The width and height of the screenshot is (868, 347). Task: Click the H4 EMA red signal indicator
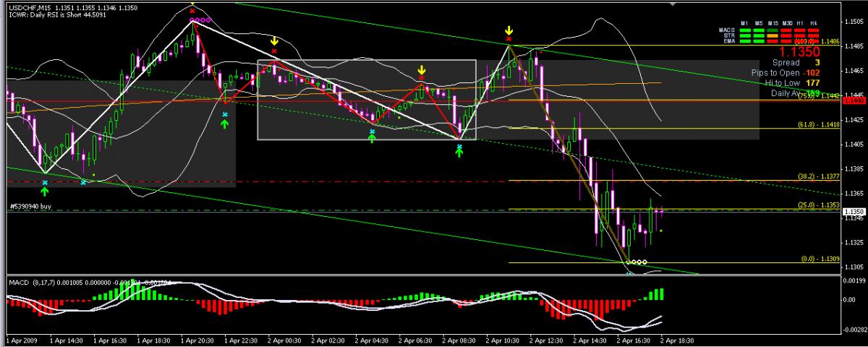click(x=814, y=41)
